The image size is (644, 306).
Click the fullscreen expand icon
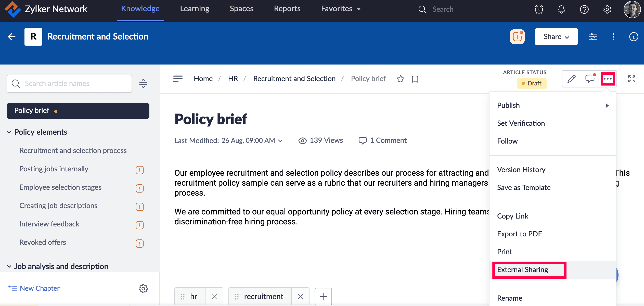pyautogui.click(x=632, y=79)
